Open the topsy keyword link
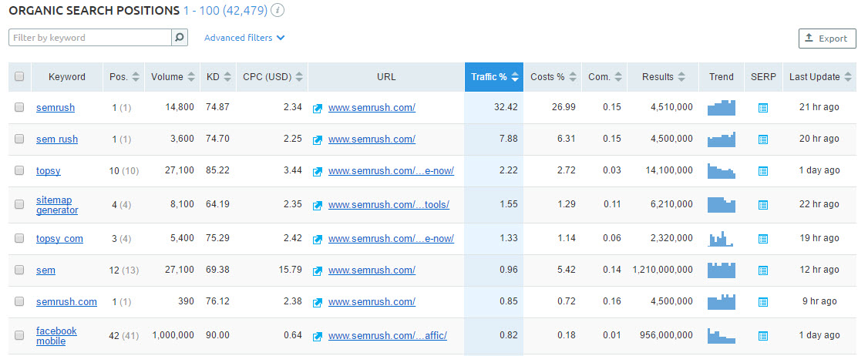Viewport: 868px width, 356px height. pos(48,170)
